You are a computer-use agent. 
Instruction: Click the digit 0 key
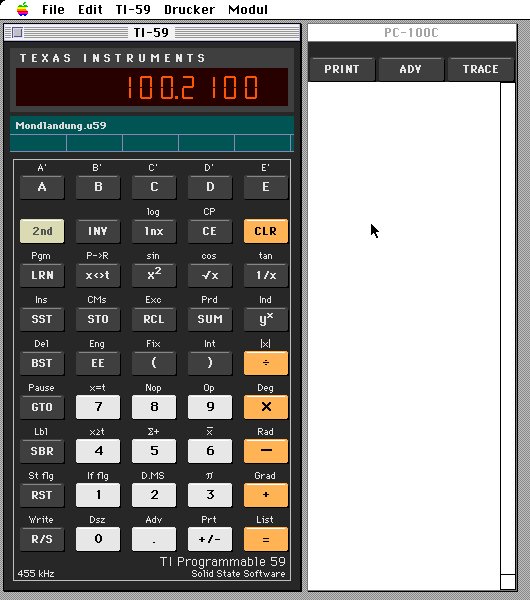click(98, 539)
